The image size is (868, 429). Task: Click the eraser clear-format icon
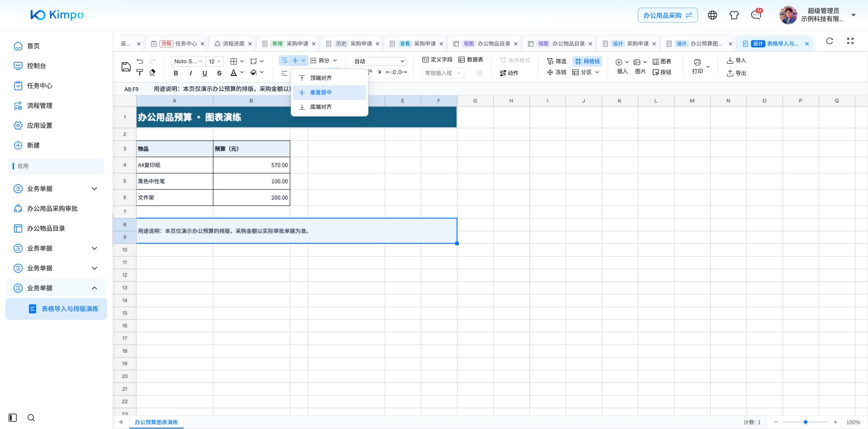pos(152,72)
